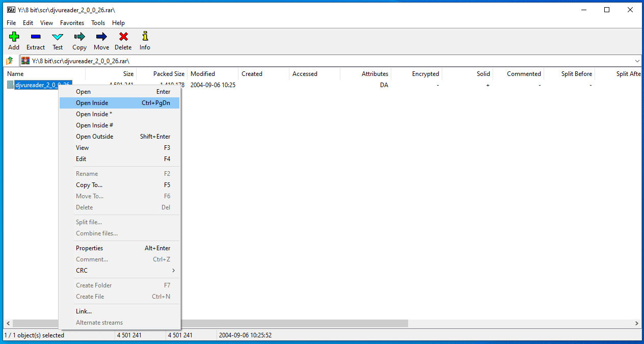Click the status bar '1 / 1 object(s) selected'
This screenshot has height=344, width=644.
34,335
